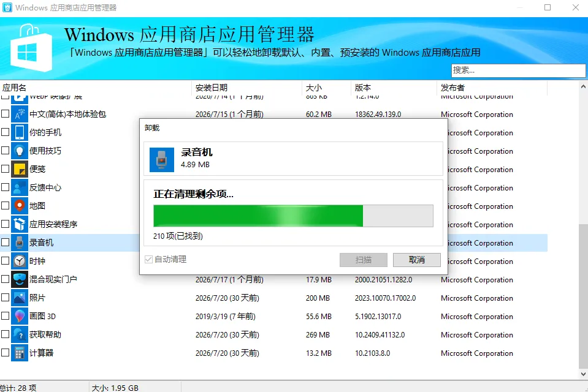
Task: Select the 混合现实门户 app name
Action: [53, 279]
